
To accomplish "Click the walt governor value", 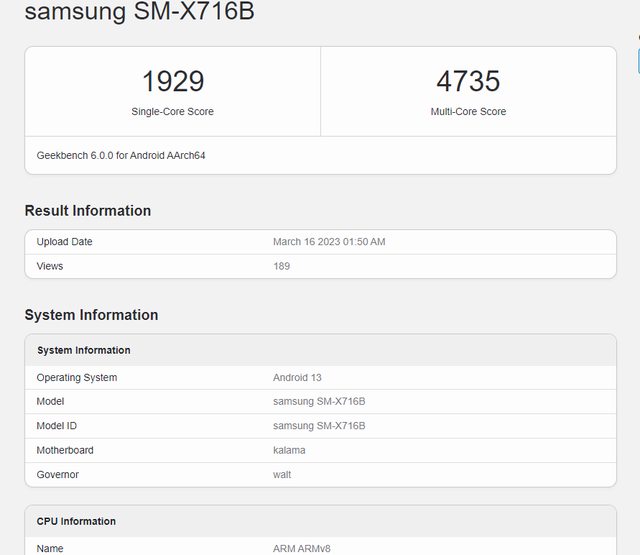I will click(282, 474).
